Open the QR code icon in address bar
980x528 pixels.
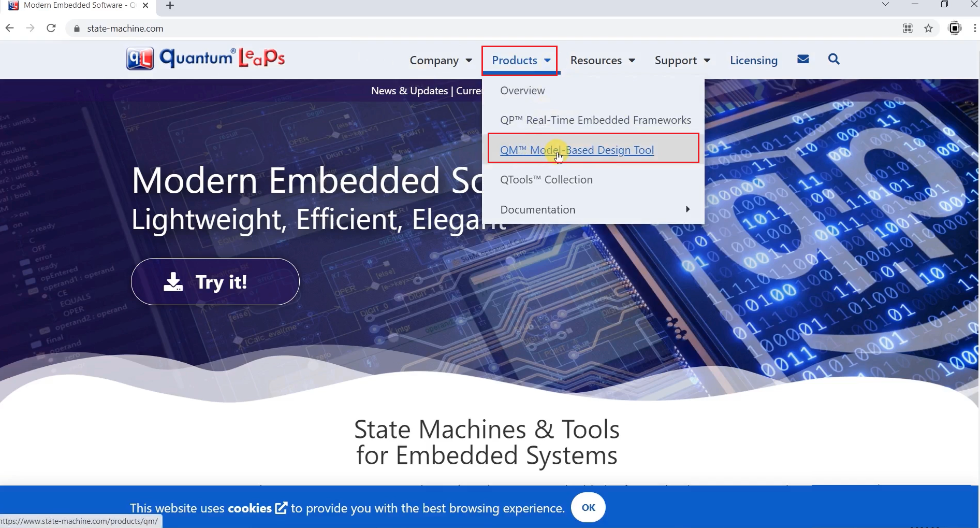pos(908,28)
